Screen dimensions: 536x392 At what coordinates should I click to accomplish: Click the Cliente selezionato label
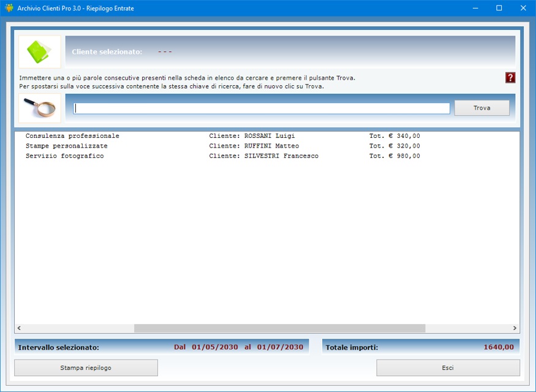click(107, 52)
